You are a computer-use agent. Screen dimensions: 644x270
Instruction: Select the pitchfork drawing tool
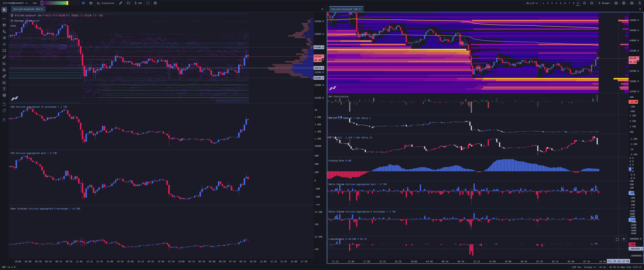[4, 25]
